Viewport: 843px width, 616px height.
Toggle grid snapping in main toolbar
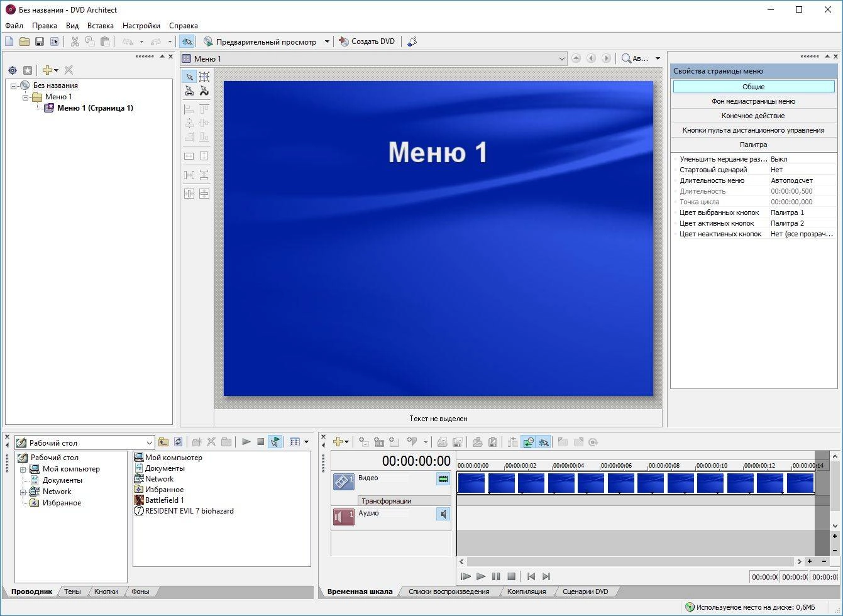pos(186,41)
